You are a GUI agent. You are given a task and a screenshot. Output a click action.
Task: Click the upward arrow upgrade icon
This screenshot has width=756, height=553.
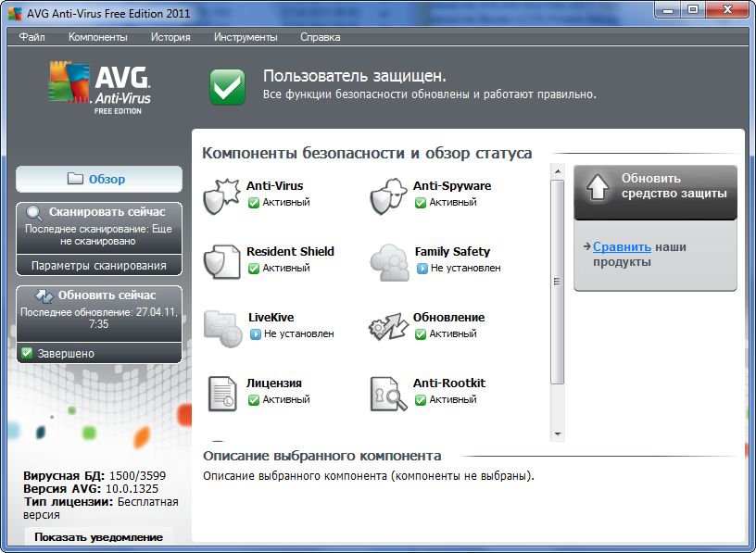[x=598, y=187]
